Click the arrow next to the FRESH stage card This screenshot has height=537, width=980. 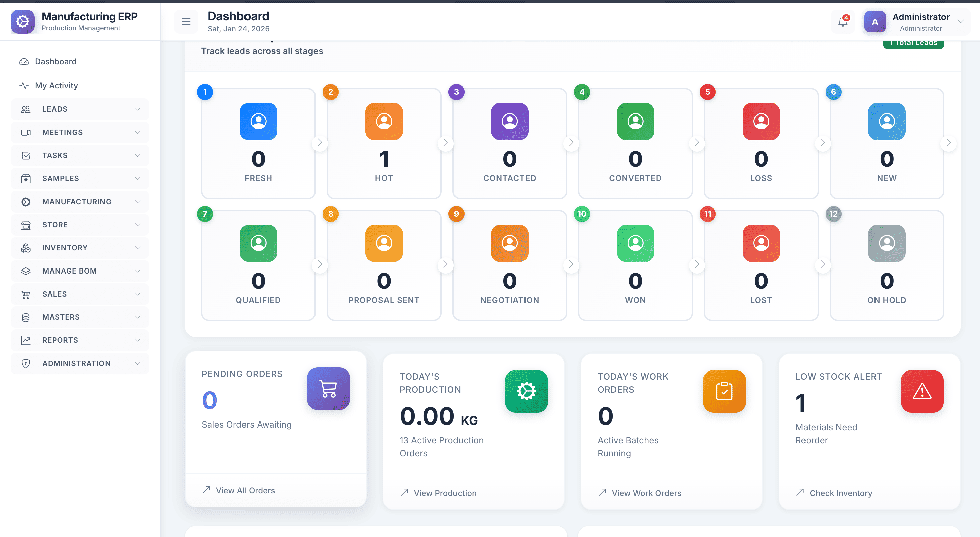coord(320,143)
